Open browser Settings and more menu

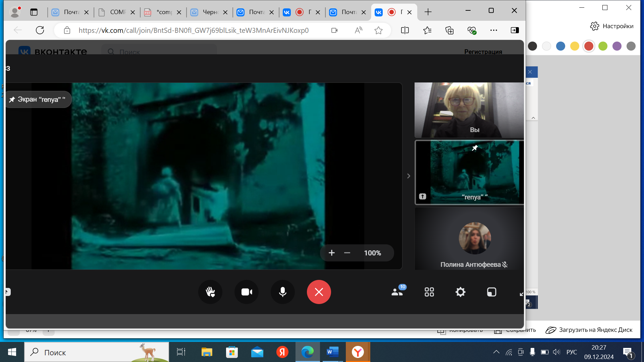pos(493,30)
